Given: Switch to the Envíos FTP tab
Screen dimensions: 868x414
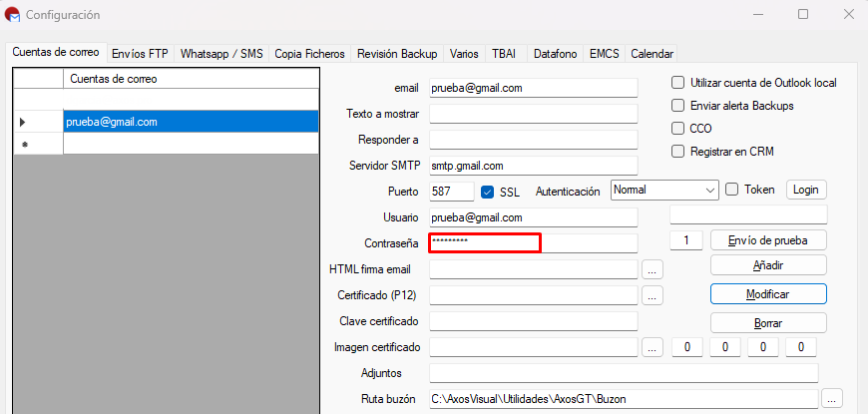Looking at the screenshot, I should (140, 54).
